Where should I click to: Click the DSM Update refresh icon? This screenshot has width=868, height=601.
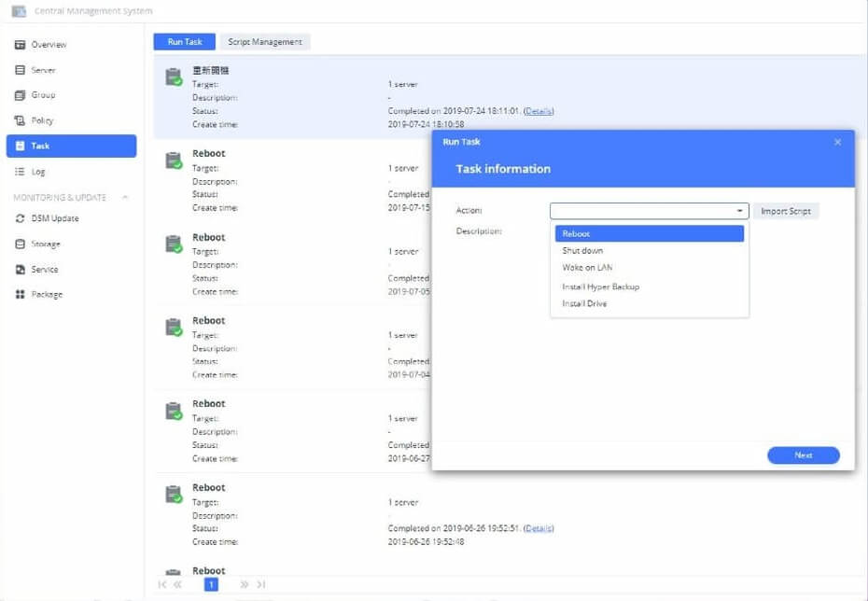pyautogui.click(x=20, y=218)
